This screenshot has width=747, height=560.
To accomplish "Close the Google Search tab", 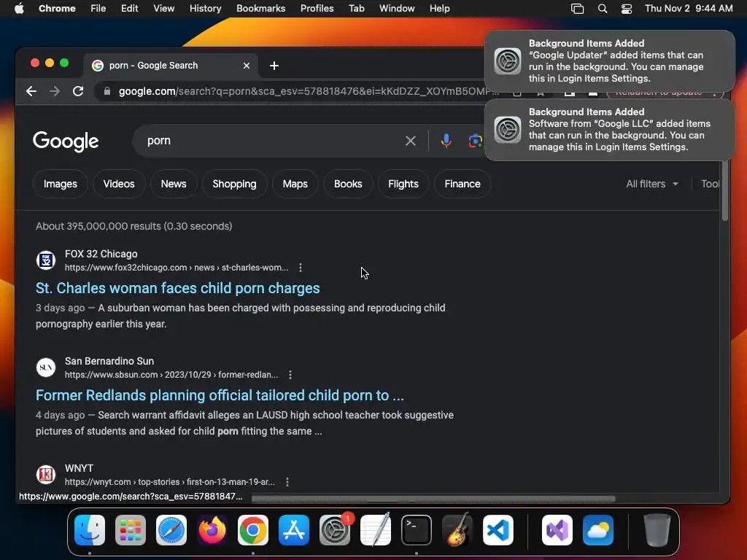I will pos(247,66).
